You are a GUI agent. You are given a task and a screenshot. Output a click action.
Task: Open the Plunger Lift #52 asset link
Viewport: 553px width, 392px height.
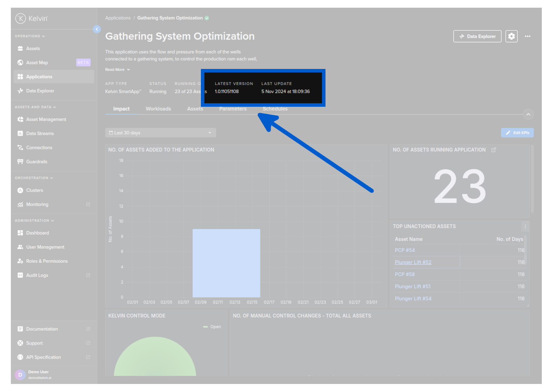tap(413, 262)
